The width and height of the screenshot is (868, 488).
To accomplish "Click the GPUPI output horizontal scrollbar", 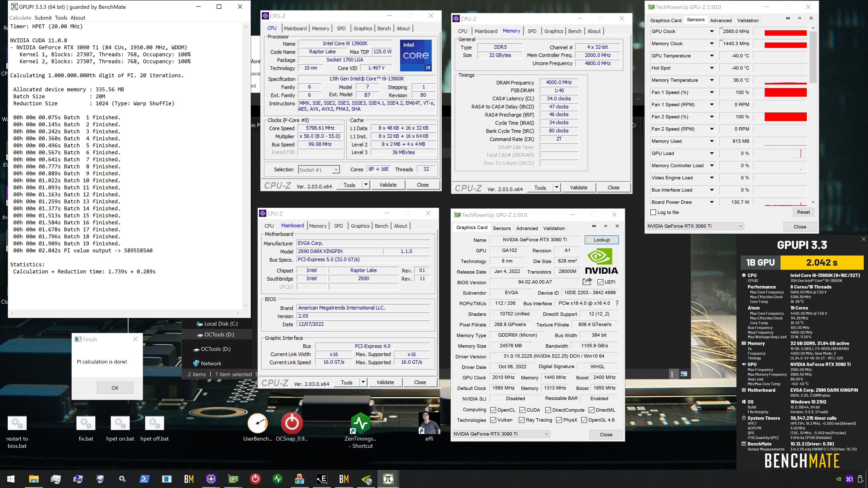I will [125, 313].
